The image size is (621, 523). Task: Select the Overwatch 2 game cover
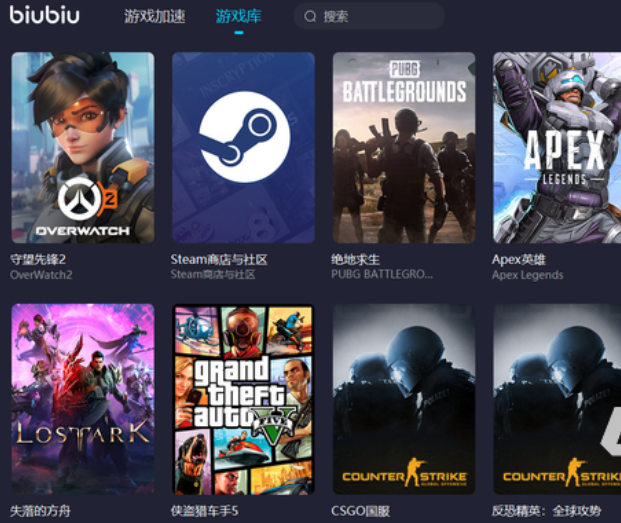pyautogui.click(x=83, y=148)
